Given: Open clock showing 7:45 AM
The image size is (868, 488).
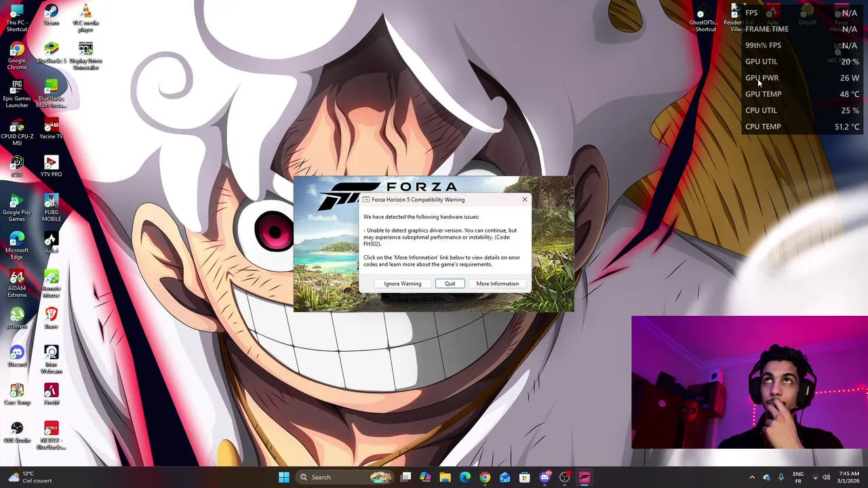Looking at the screenshot, I should pos(849,477).
